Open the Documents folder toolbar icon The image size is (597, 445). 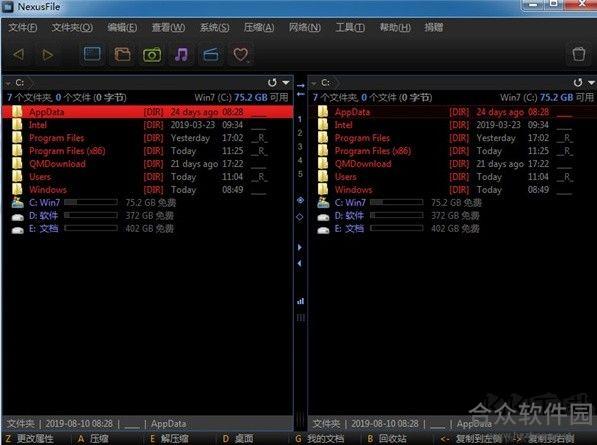(122, 54)
